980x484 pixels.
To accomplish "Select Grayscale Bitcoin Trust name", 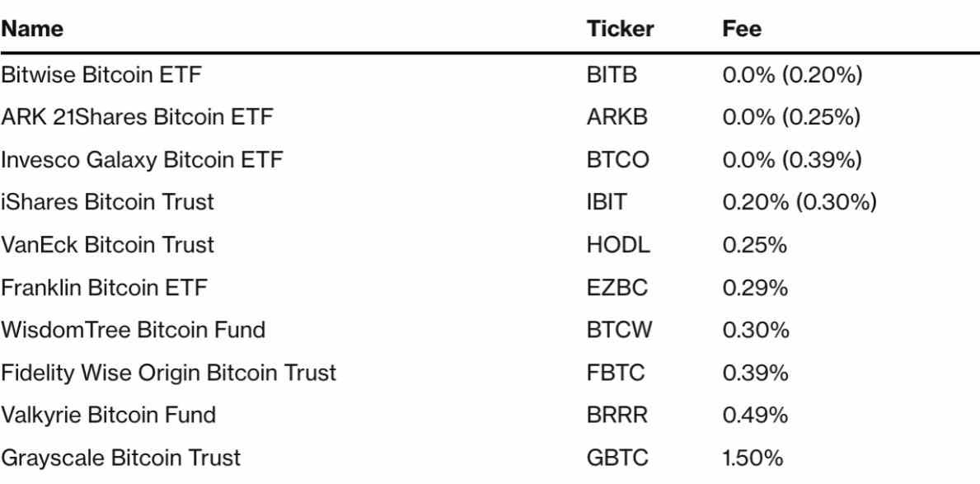I will (121, 458).
